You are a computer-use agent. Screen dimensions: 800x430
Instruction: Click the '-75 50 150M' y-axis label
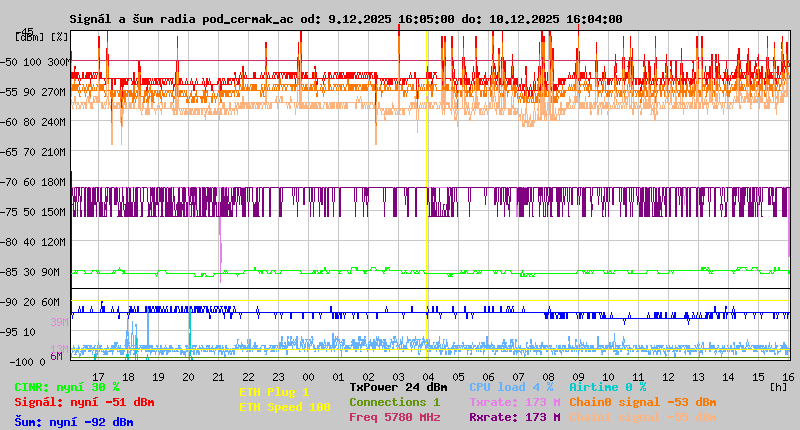point(33,212)
